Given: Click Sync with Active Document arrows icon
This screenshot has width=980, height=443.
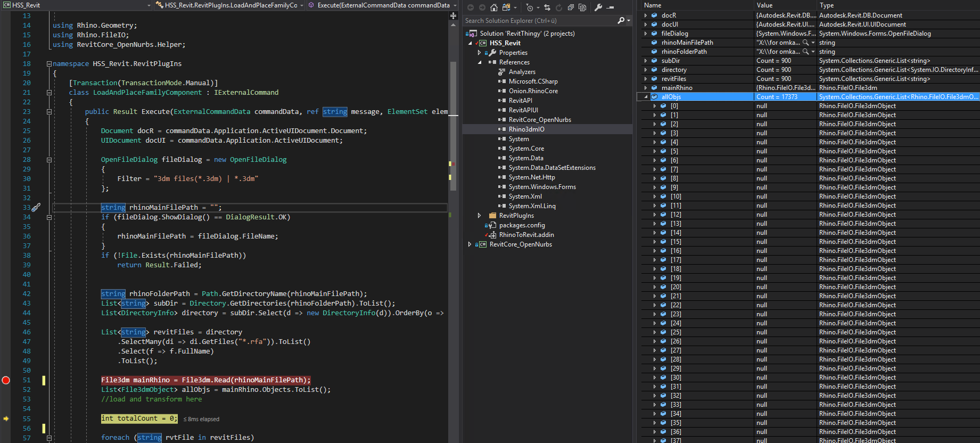Looking at the screenshot, I should point(547,7).
